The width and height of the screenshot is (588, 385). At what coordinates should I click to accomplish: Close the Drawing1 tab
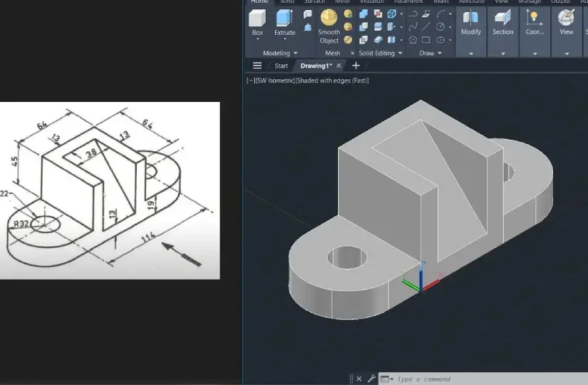tap(339, 66)
